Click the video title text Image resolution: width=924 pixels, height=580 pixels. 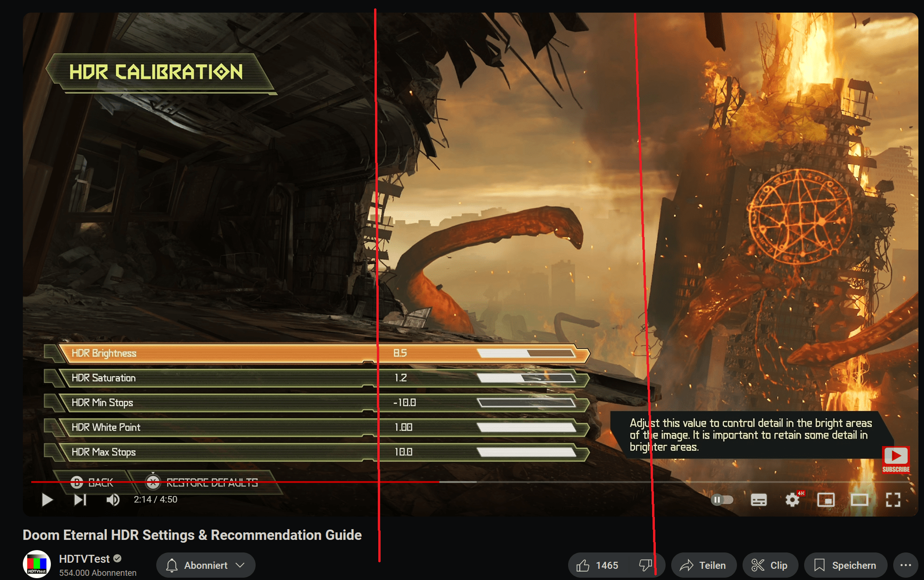(x=192, y=535)
